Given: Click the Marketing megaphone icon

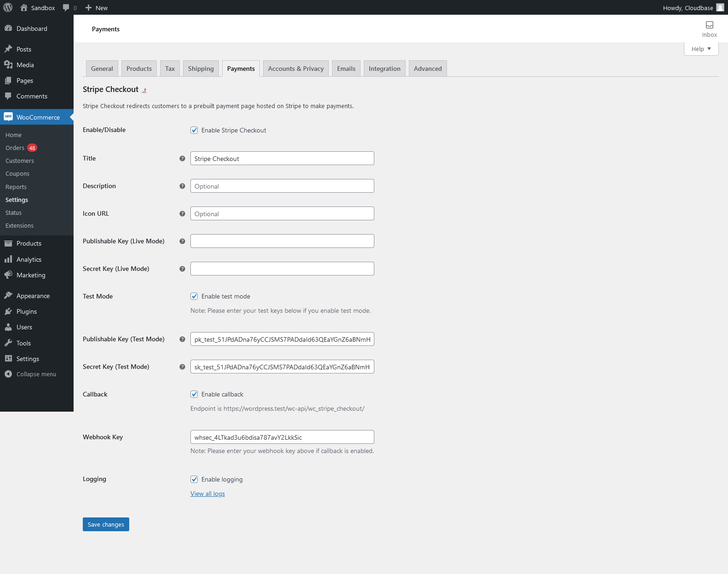Looking at the screenshot, I should click(x=8, y=275).
